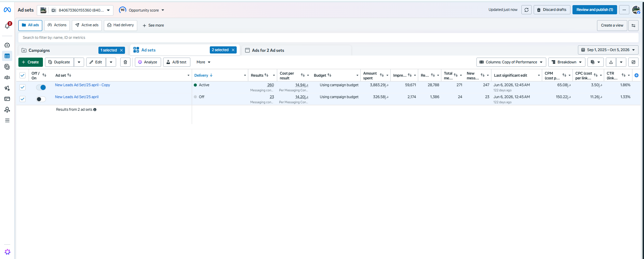
Task: Click the green Create button
Action: (31, 62)
